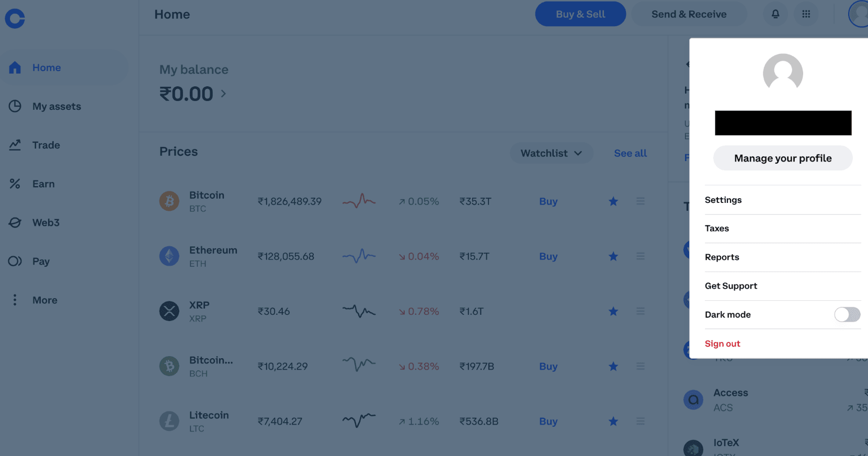Expand the My balance chevron arrow
The height and width of the screenshot is (456, 868).
pos(223,94)
